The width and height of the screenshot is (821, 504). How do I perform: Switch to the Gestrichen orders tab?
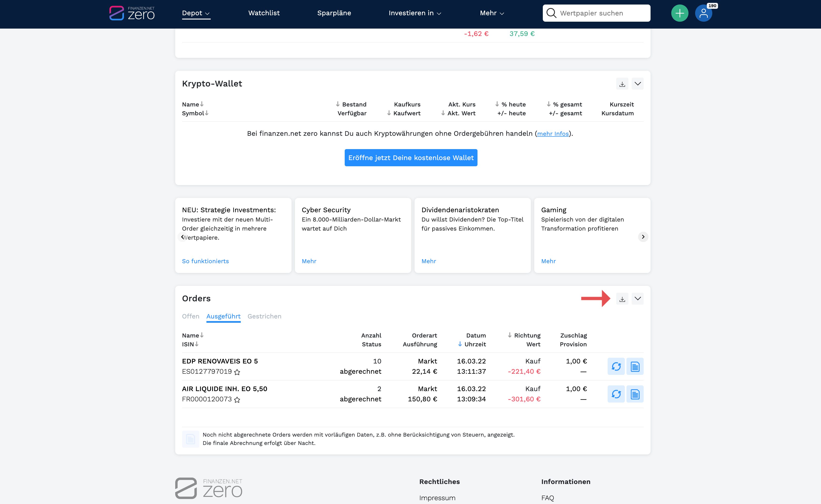264,316
